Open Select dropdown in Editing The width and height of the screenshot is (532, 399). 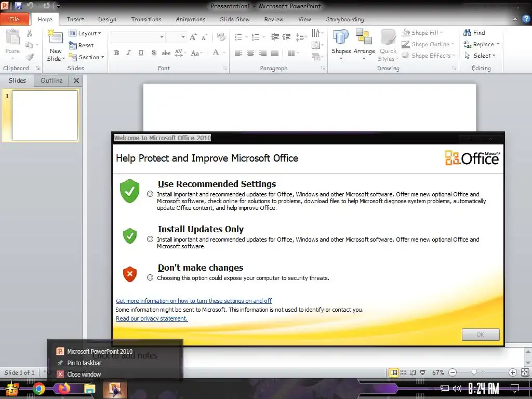tap(480, 56)
